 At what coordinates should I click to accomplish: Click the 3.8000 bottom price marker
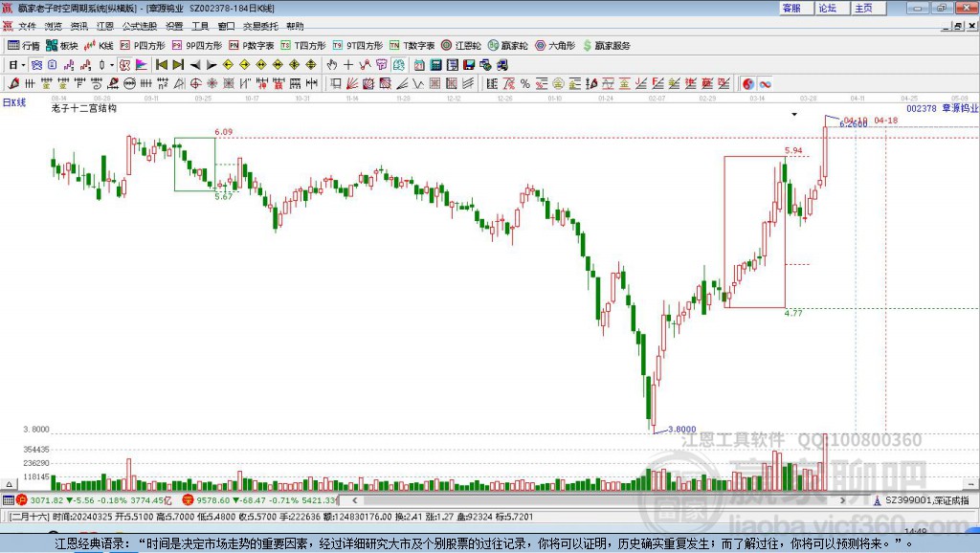(681, 430)
